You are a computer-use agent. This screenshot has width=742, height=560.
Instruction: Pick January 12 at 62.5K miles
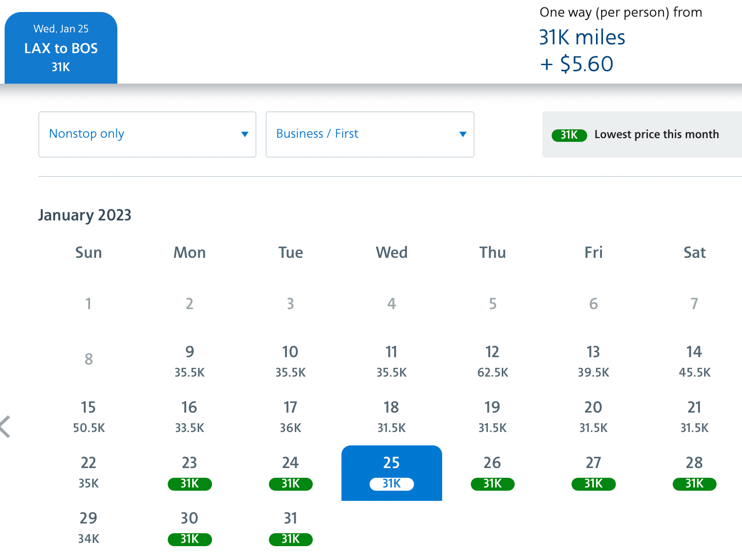pyautogui.click(x=493, y=360)
